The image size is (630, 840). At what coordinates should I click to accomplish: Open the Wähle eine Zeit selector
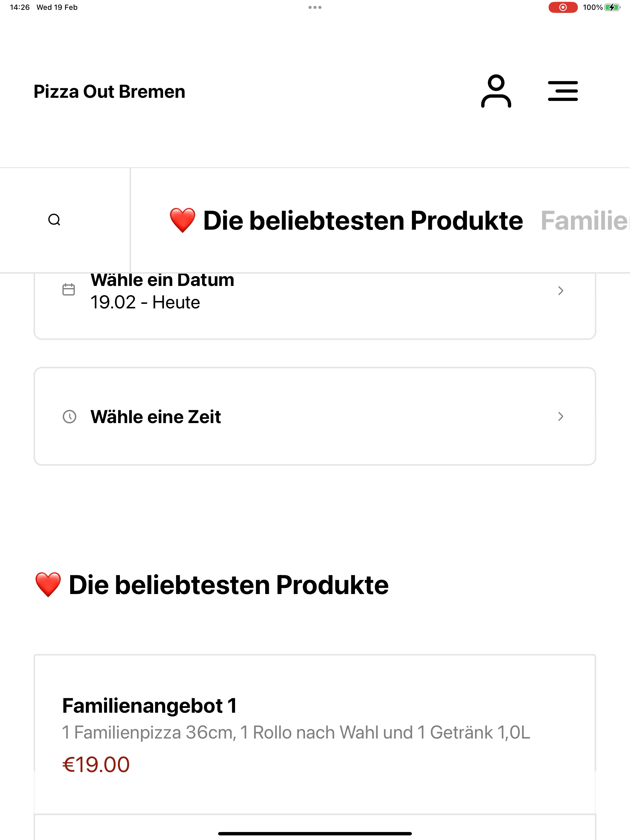pyautogui.click(x=315, y=416)
